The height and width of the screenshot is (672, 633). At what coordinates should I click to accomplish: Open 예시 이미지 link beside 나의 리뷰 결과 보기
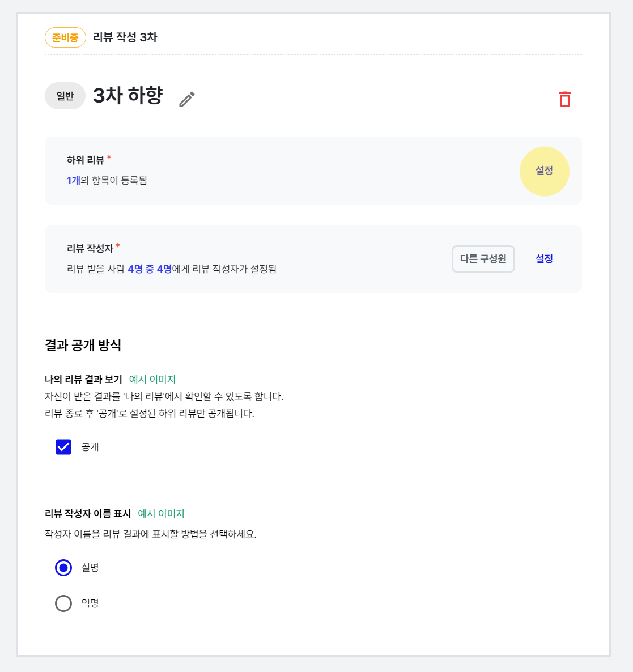pyautogui.click(x=152, y=379)
